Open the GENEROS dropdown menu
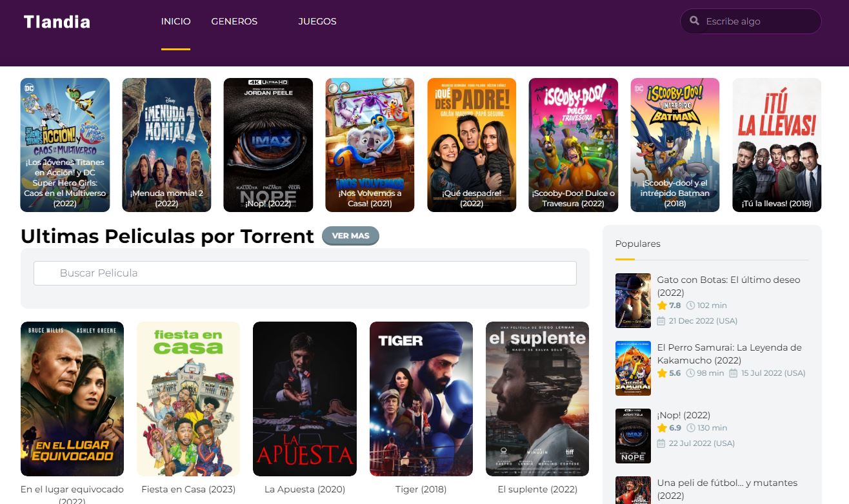 pos(234,21)
